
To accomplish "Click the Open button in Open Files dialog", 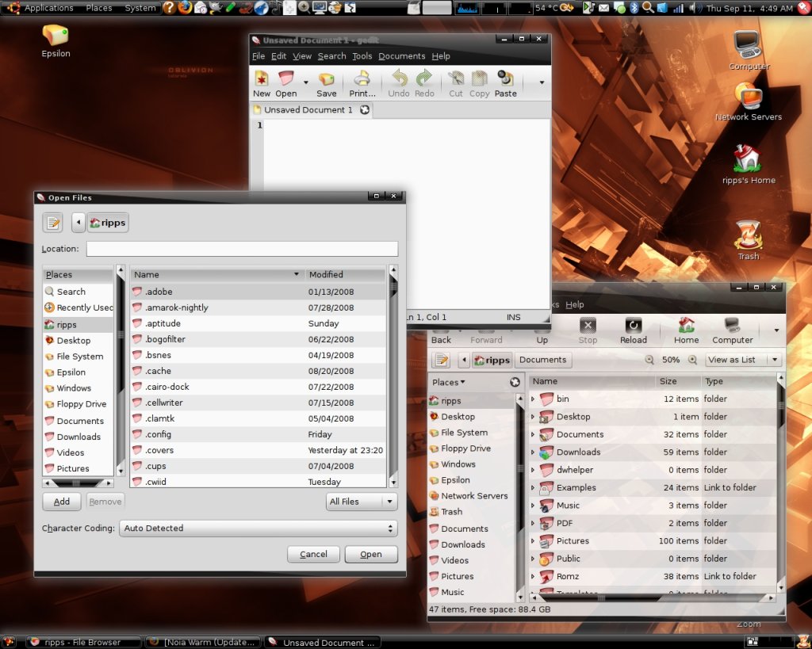I will click(x=371, y=554).
